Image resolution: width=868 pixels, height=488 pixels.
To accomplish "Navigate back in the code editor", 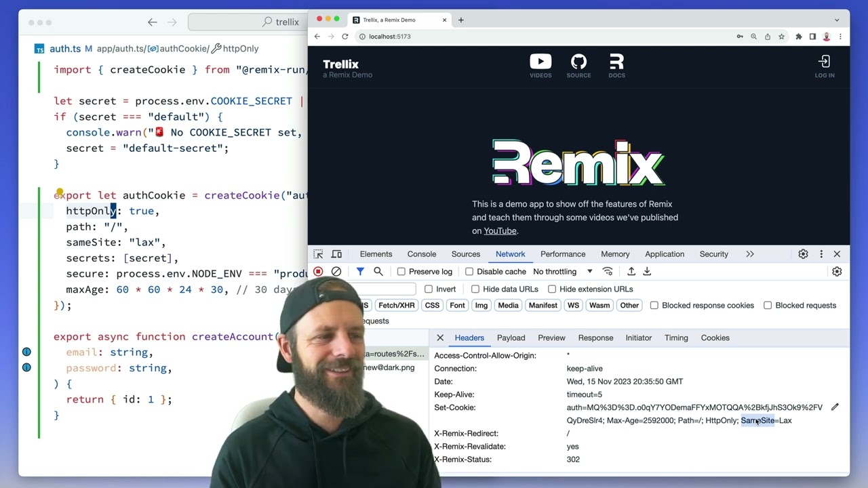I will coord(153,22).
